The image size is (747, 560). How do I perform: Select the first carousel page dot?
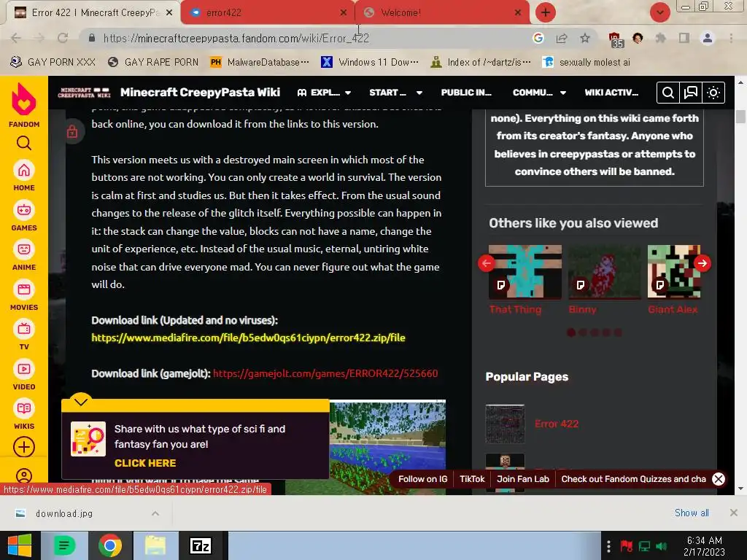click(x=571, y=332)
